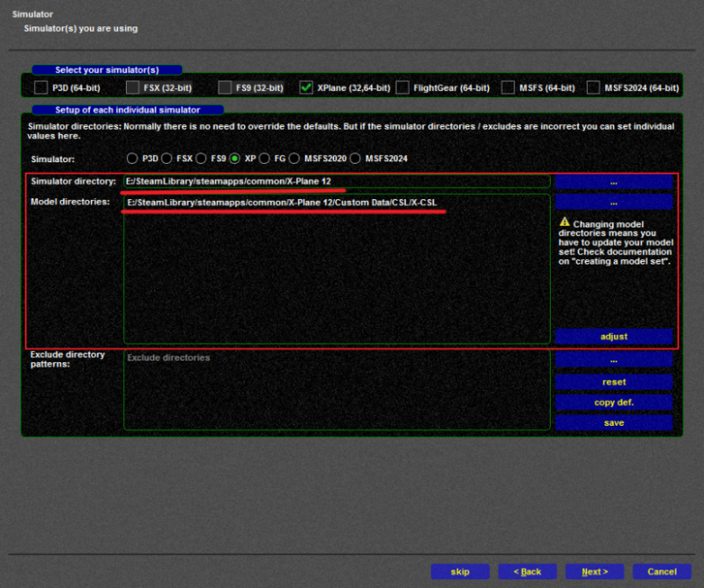Choose the FS9 radio option
This screenshot has width=704, height=588.
[x=201, y=159]
